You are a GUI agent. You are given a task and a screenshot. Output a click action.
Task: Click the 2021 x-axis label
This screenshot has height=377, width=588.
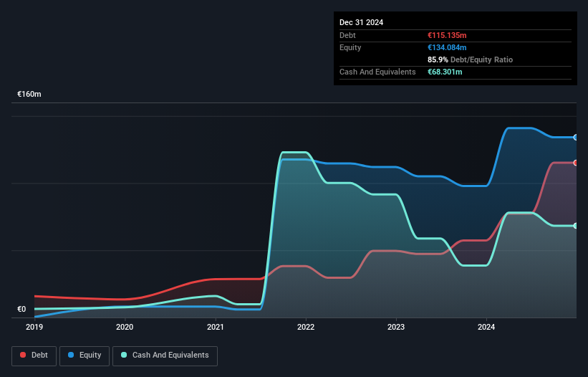point(216,327)
